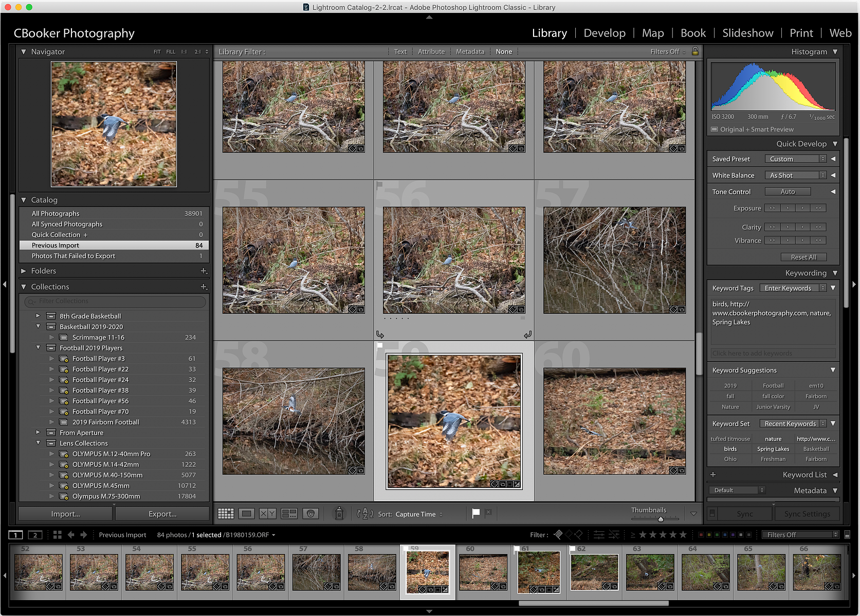
Task: Select filmstrip thumbnail number 62
Action: point(594,571)
